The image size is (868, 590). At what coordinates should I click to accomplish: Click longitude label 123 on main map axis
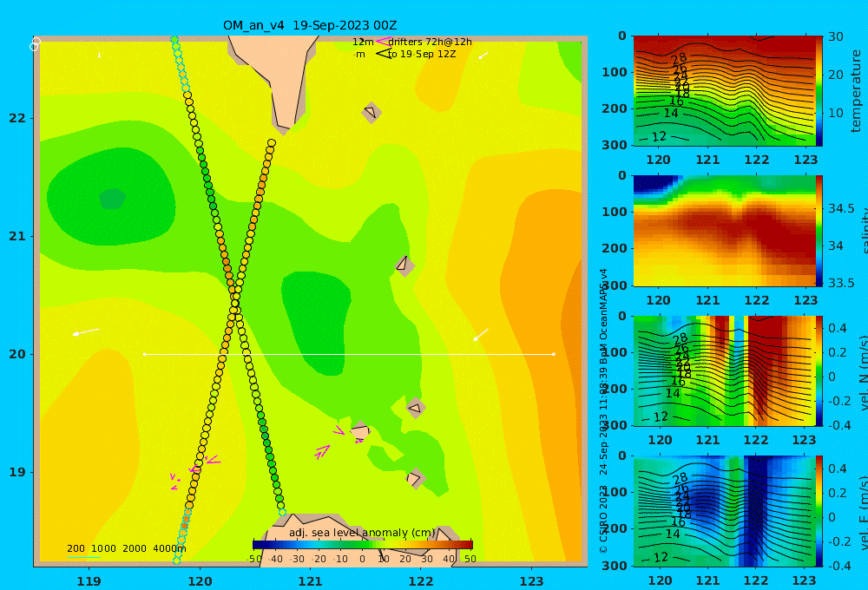click(x=532, y=581)
